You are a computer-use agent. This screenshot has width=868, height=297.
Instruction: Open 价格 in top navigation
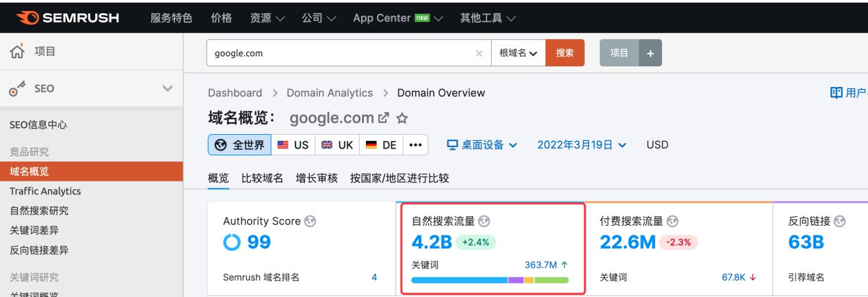[x=221, y=18]
